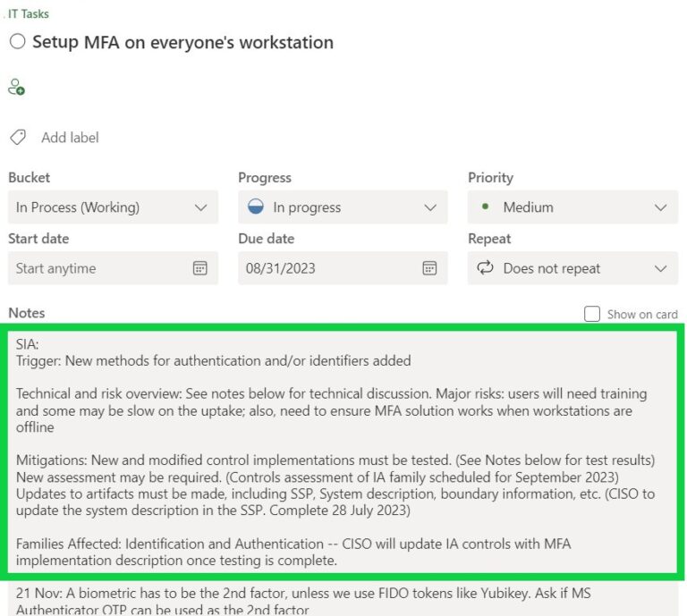Viewport: 687px width, 616px height.
Task: Click the green Medium priority dot
Action: click(485, 207)
